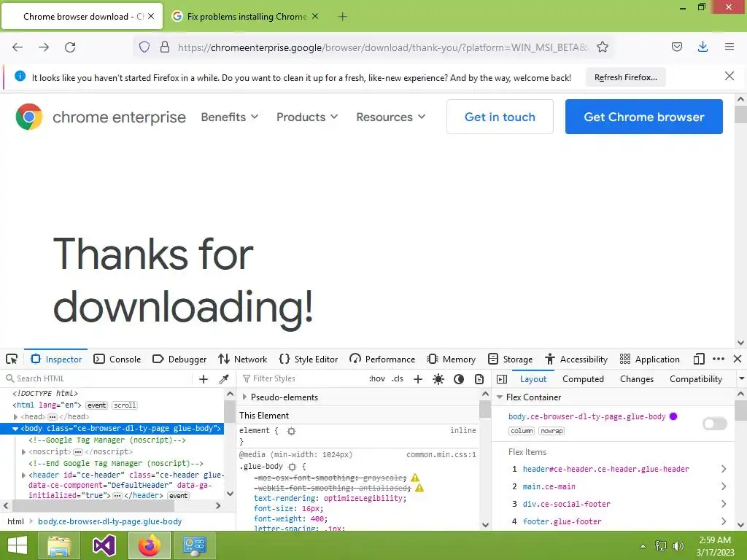Select flex item footer.glue-footer
The width and height of the screenshot is (747, 560).
click(x=562, y=522)
